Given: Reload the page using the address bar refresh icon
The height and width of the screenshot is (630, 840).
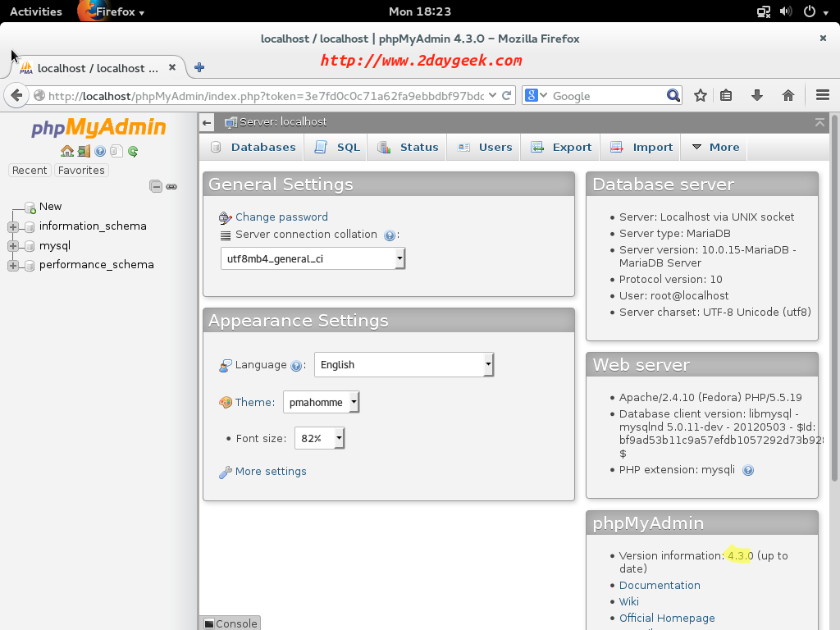Looking at the screenshot, I should click(506, 95).
